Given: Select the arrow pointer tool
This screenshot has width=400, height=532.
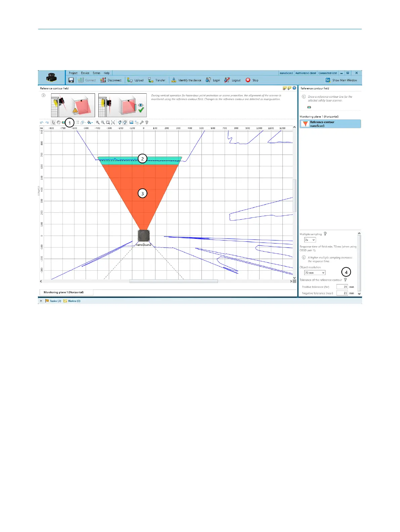Looking at the screenshot, I should (x=53, y=123).
